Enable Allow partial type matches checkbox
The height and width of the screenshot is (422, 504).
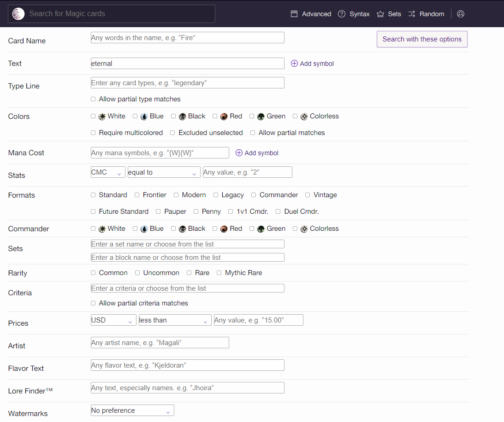coord(93,99)
